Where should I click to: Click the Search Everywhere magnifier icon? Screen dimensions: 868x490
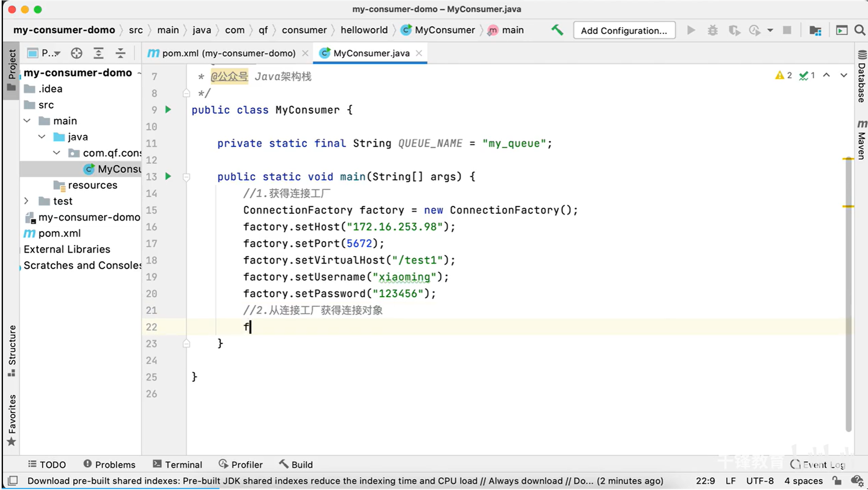click(x=860, y=30)
